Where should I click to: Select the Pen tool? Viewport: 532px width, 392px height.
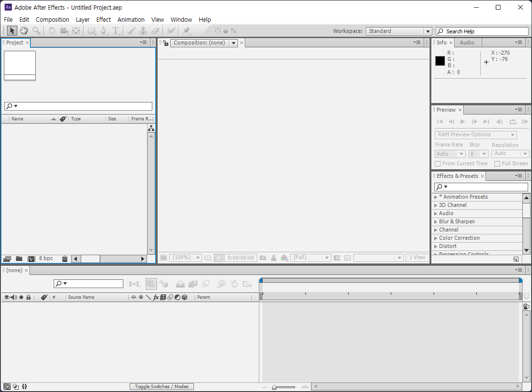(104, 31)
